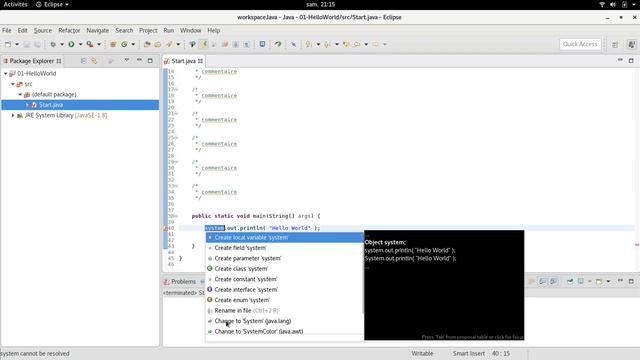Viewport: 640px width, 360px height.
Task: Click the Open Type toolbar icon
Action: 147,44
